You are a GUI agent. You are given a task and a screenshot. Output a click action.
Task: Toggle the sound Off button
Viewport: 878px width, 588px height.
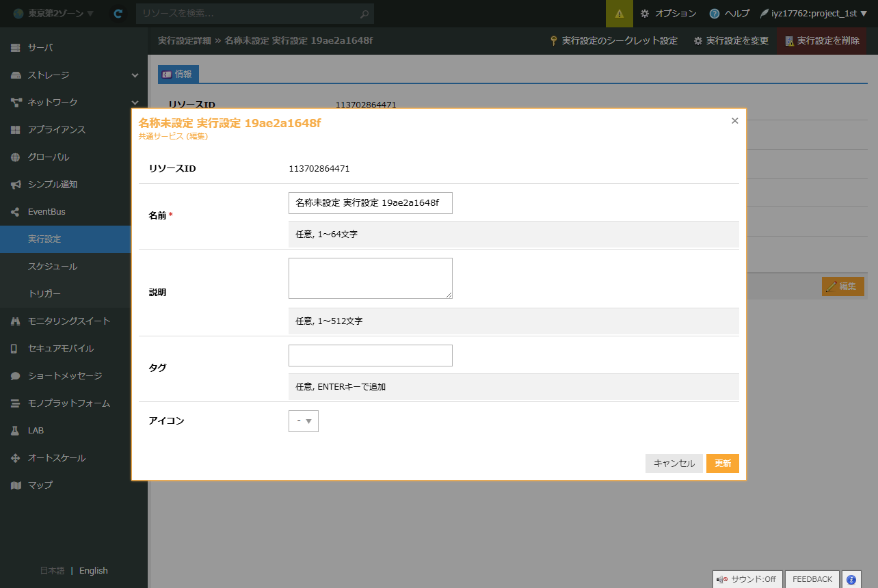tap(747, 579)
